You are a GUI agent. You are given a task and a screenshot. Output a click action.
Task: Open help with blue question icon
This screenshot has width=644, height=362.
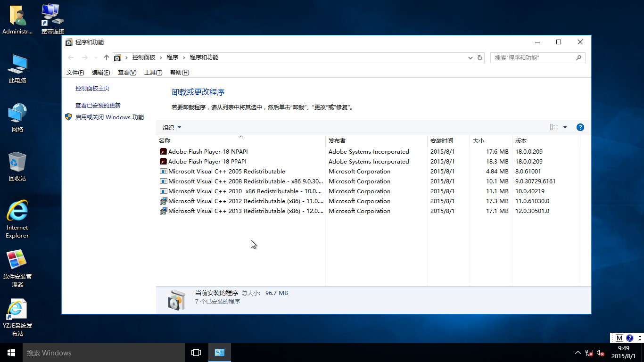coord(580,127)
